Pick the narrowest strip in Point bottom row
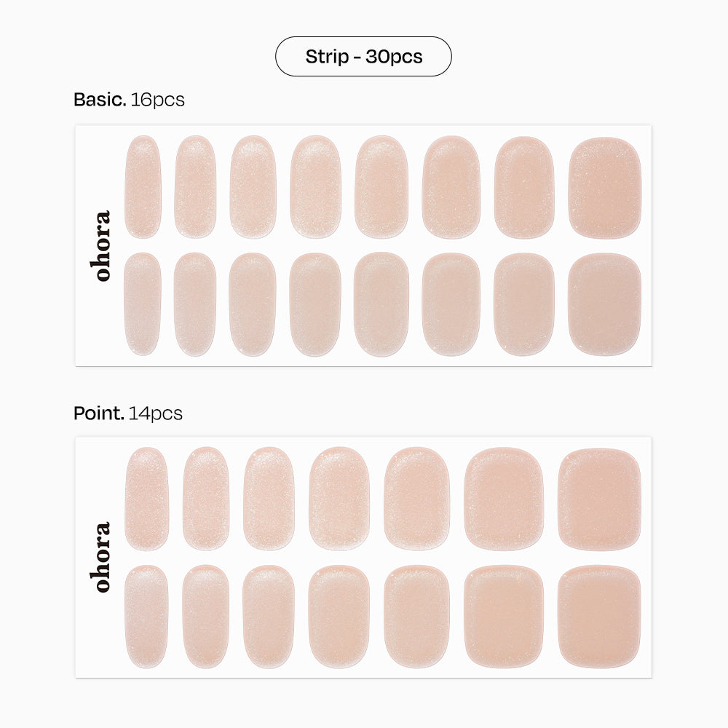 (x=146, y=617)
